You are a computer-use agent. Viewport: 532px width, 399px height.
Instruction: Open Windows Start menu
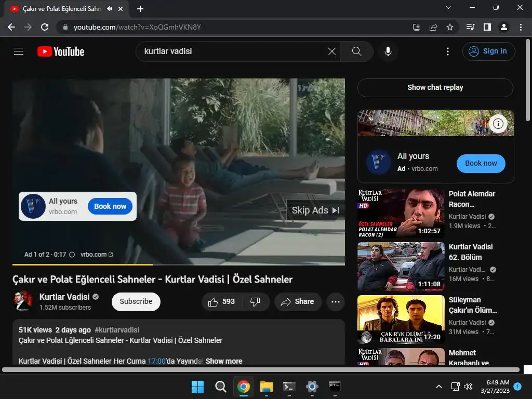point(197,387)
